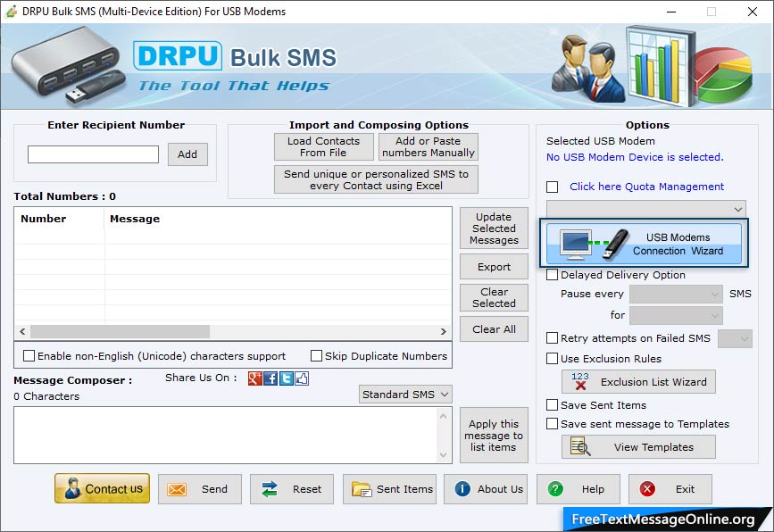Open Click here Quota Management link

pos(646,187)
